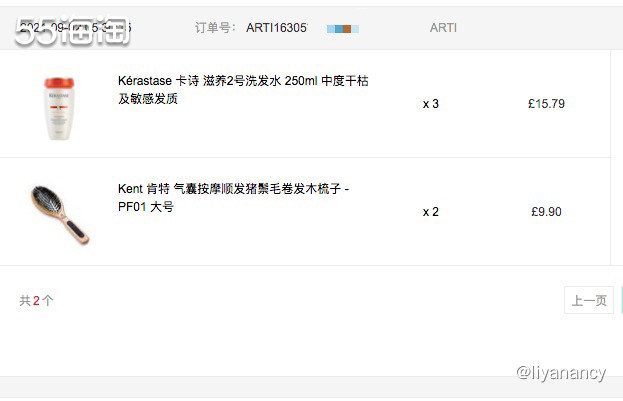This screenshot has width=623, height=401.
Task: Click the 55海淘 watermark logo
Action: pyautogui.click(x=72, y=29)
